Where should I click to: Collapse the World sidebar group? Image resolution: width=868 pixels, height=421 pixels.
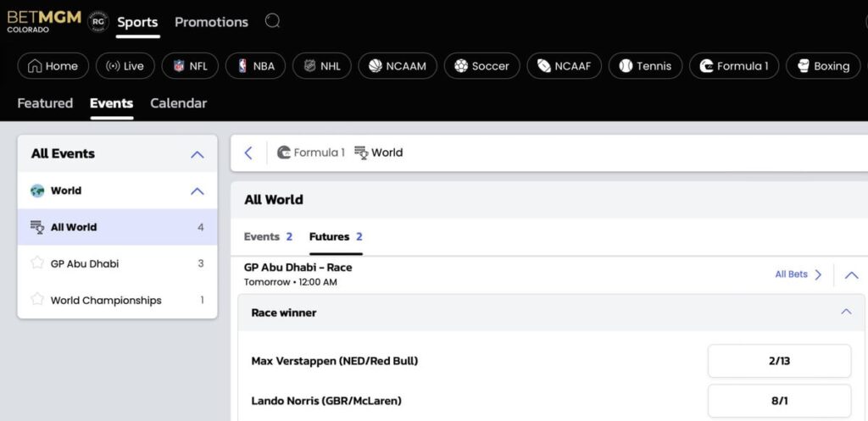[197, 191]
